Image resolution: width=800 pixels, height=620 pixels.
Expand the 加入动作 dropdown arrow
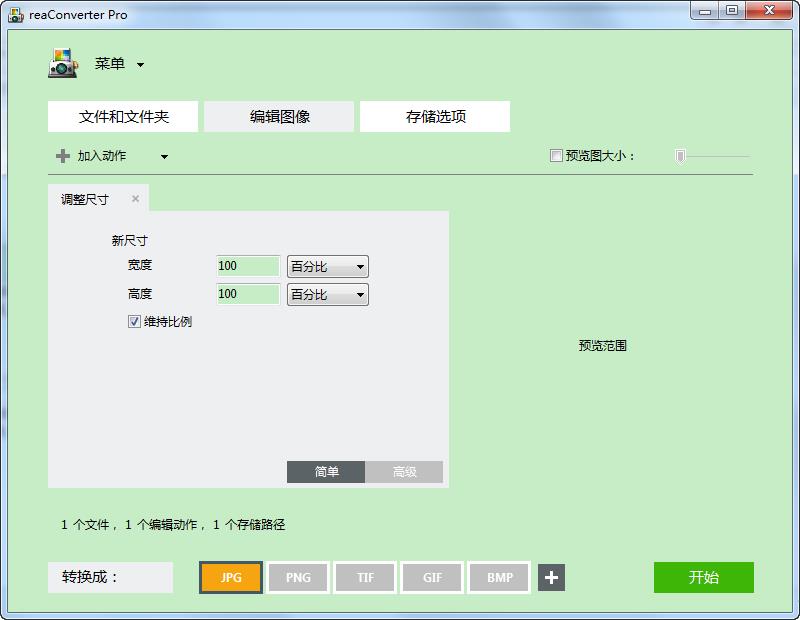point(164,157)
